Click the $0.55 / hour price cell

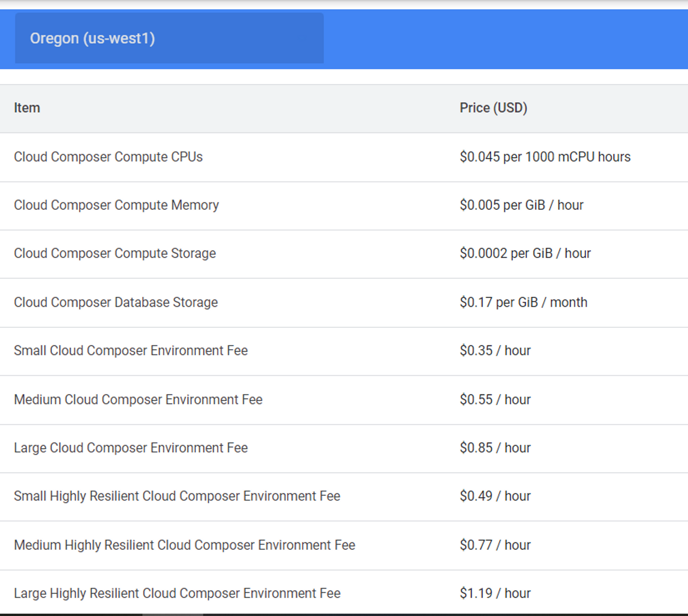495,400
